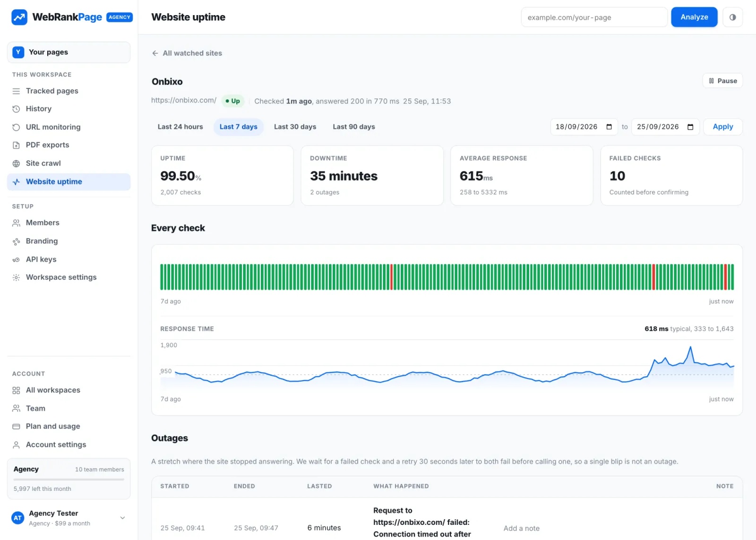Click the Team people icon

(16, 408)
